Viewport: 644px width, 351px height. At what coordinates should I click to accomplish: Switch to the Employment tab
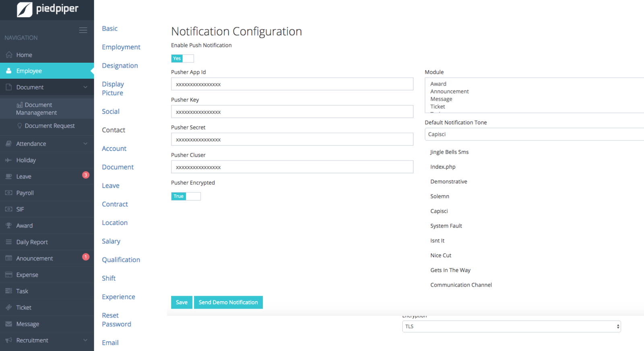click(121, 47)
